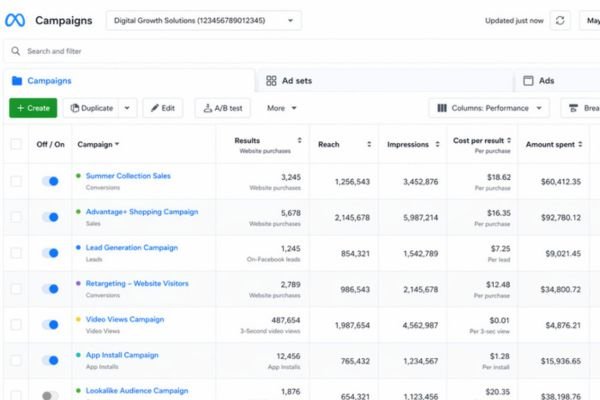The image size is (600, 400).
Task: Click results value 487,654
Action: coord(286,320)
